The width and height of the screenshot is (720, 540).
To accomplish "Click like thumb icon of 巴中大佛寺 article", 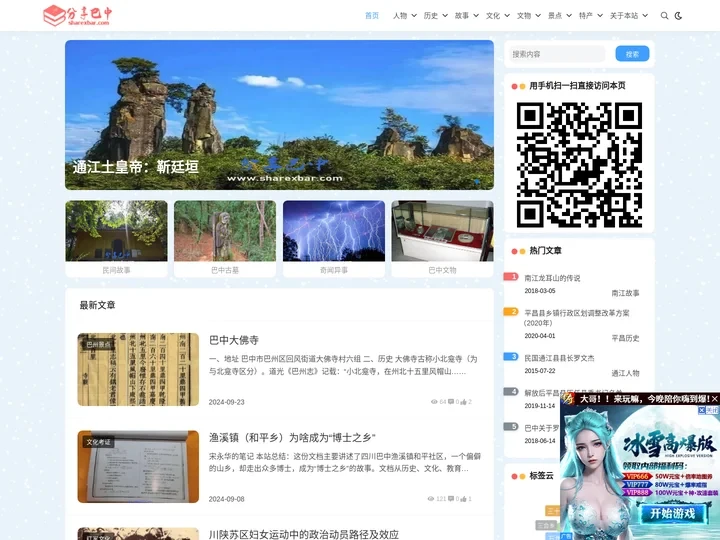I will click(x=463, y=402).
